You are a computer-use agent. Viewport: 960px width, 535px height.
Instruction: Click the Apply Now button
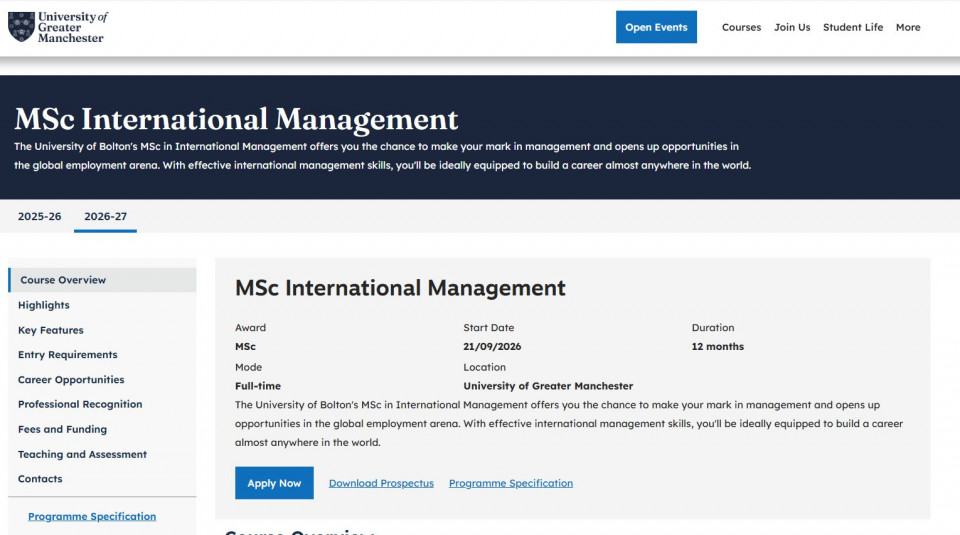(x=274, y=483)
